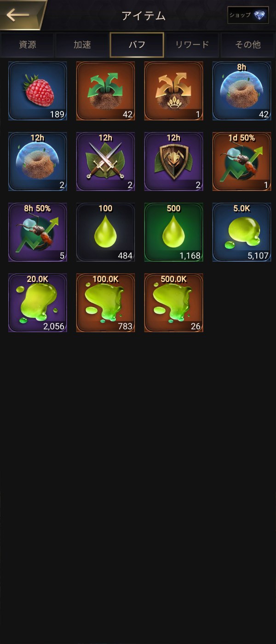Screen dimensions: 276x644
Task: Choose the 12h crossed swords buff
Action: click(106, 162)
